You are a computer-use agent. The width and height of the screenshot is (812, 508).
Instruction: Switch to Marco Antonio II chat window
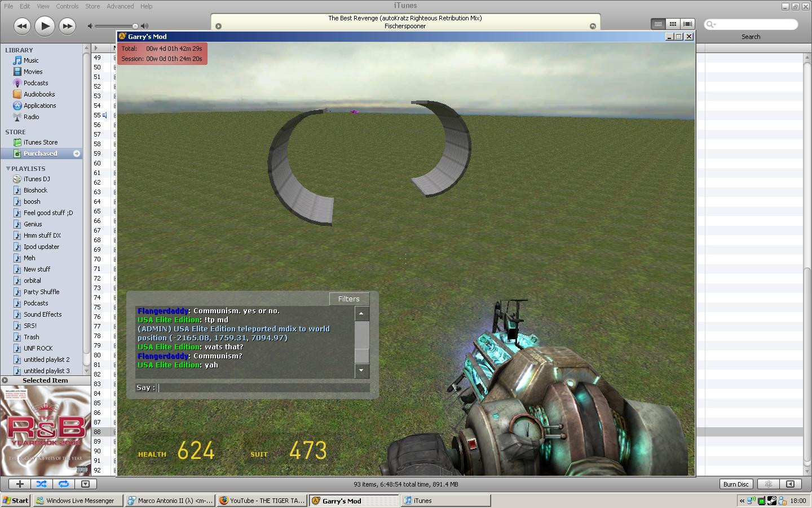click(x=170, y=501)
